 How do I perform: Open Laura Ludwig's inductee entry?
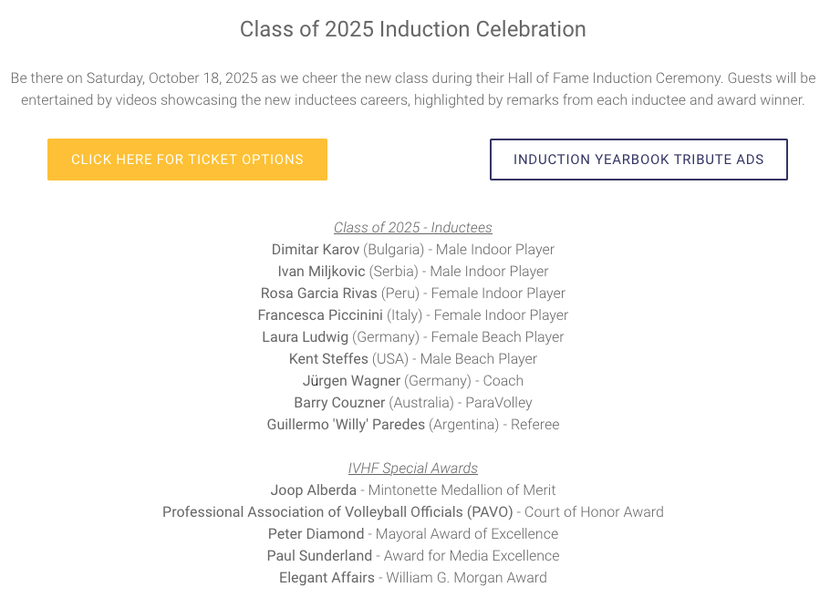305,337
